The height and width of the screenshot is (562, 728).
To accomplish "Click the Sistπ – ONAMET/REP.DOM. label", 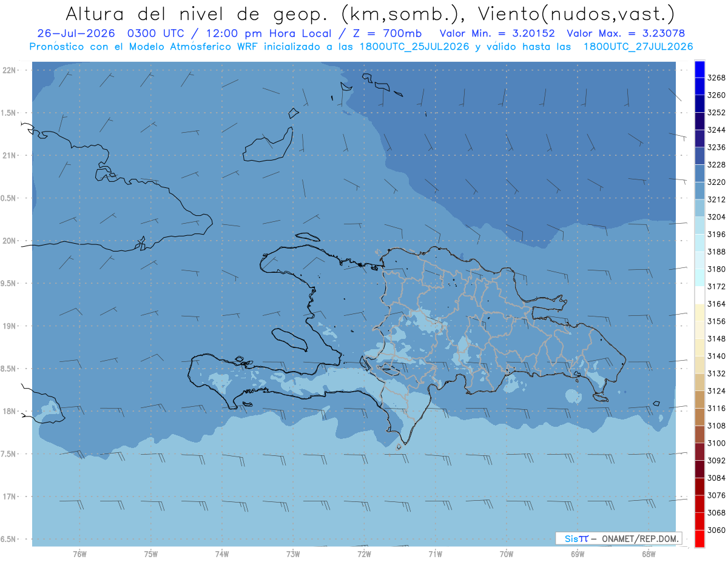I will tap(619, 538).
